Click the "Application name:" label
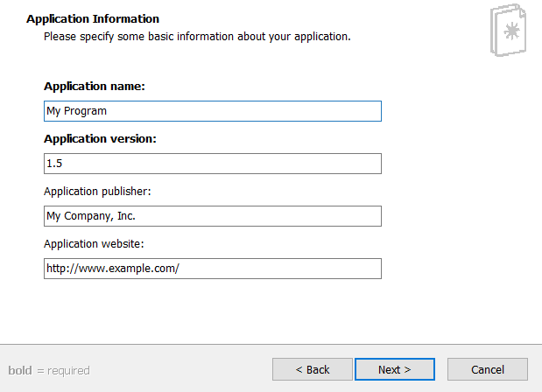542x392 pixels. [x=95, y=86]
